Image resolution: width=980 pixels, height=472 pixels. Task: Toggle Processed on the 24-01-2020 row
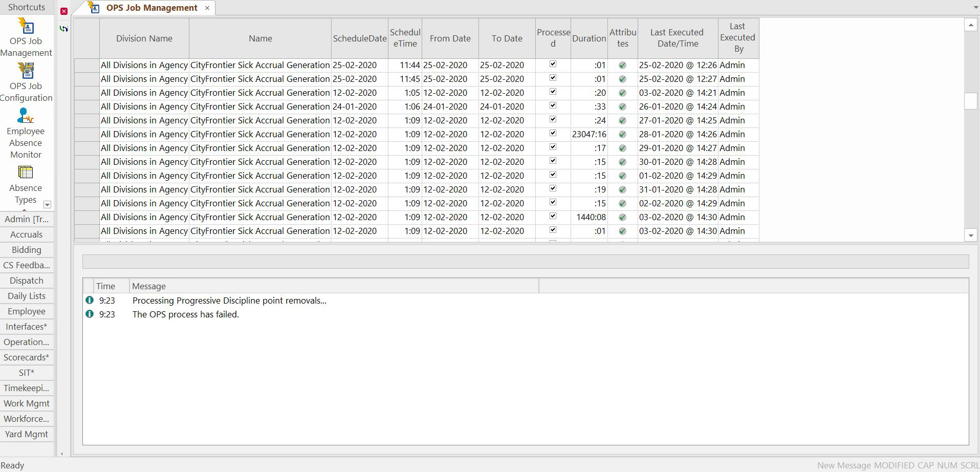(553, 105)
